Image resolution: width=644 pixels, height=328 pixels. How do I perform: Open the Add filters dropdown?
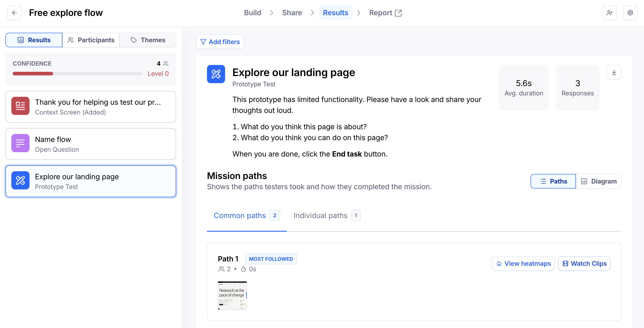point(220,42)
